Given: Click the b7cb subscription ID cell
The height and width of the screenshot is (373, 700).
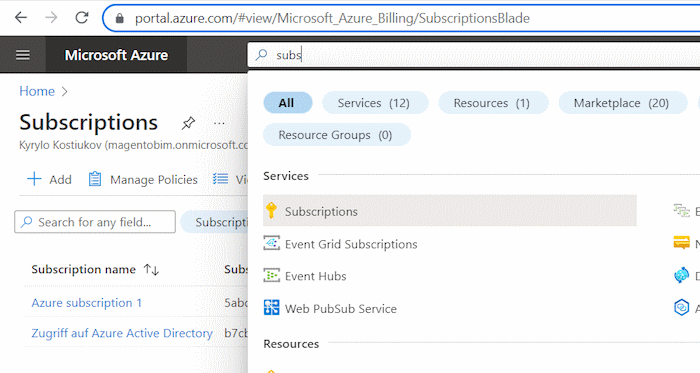Looking at the screenshot, I should (x=236, y=333).
